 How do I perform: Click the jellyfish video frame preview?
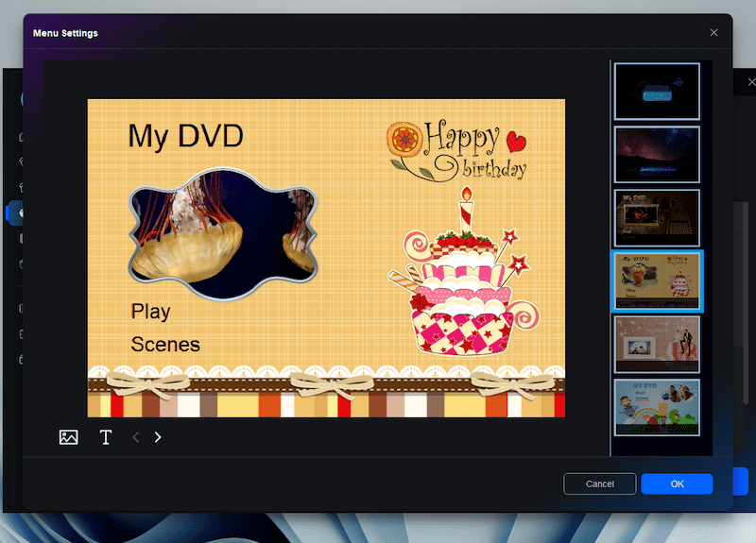223,234
